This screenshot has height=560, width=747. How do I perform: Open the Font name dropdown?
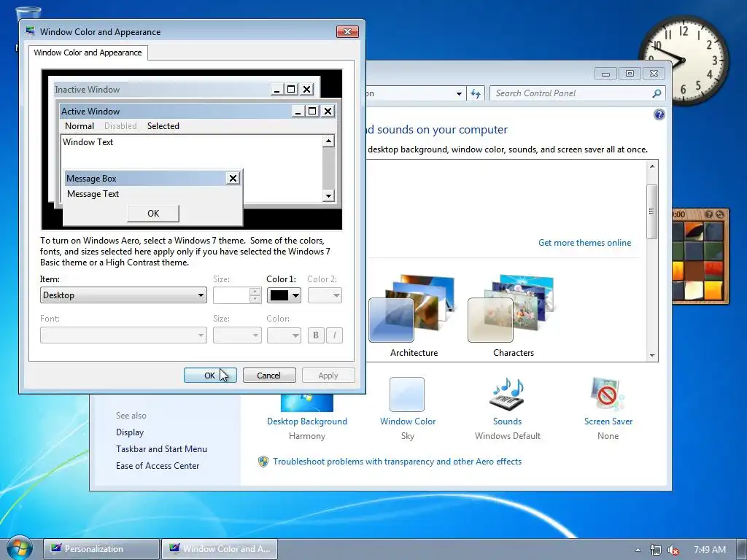coord(123,335)
